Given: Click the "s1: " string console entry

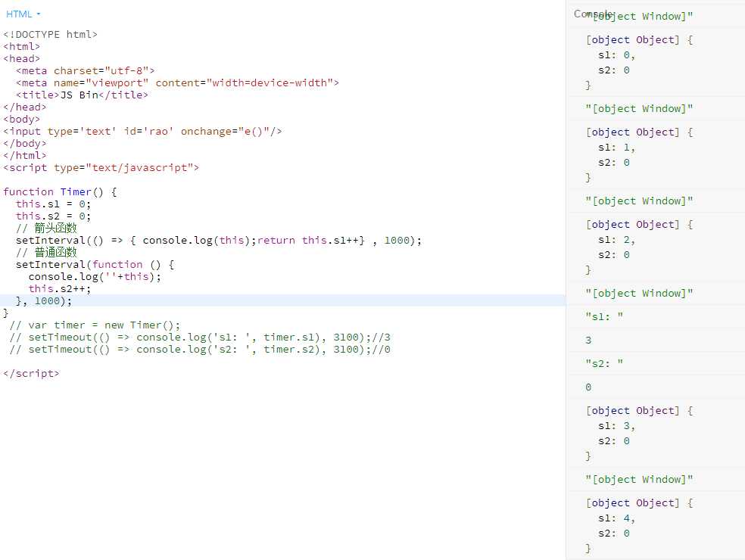Looking at the screenshot, I should click(604, 316).
